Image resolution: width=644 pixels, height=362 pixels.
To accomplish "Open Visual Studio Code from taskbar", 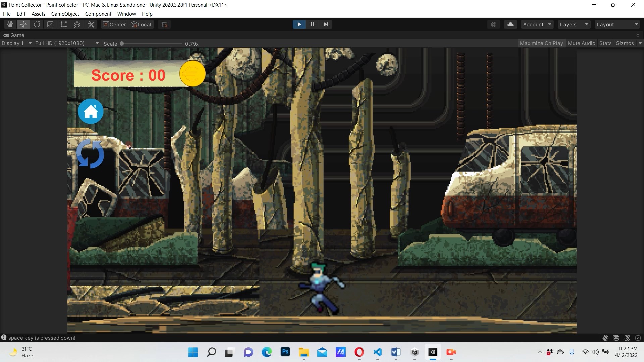I will click(377, 352).
